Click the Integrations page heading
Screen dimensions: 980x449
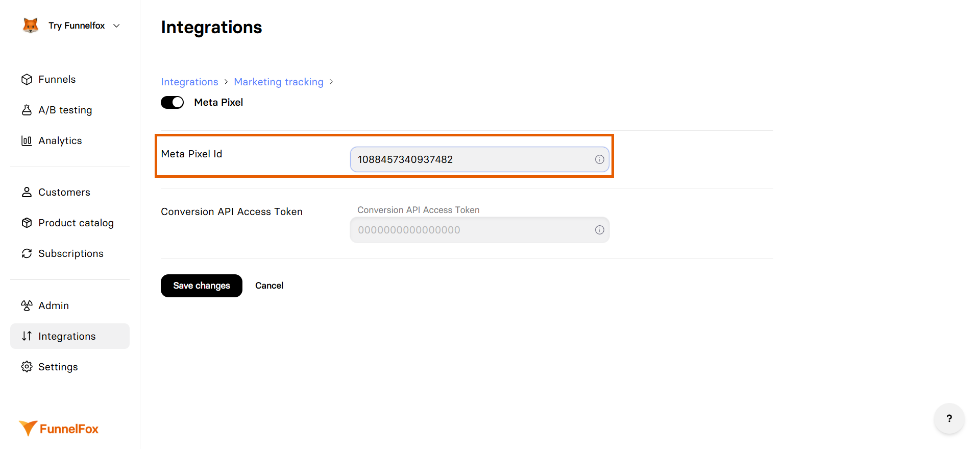211,27
